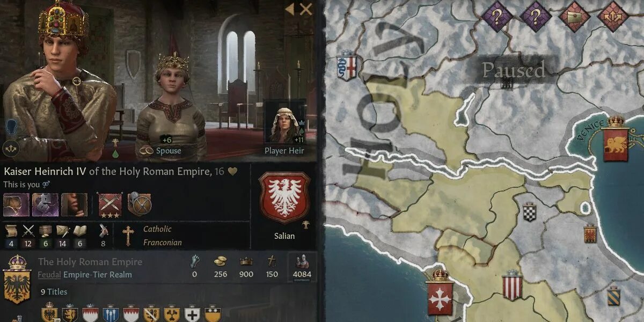Click the Paused game status label
This screenshot has width=644, height=322.
pos(514,70)
